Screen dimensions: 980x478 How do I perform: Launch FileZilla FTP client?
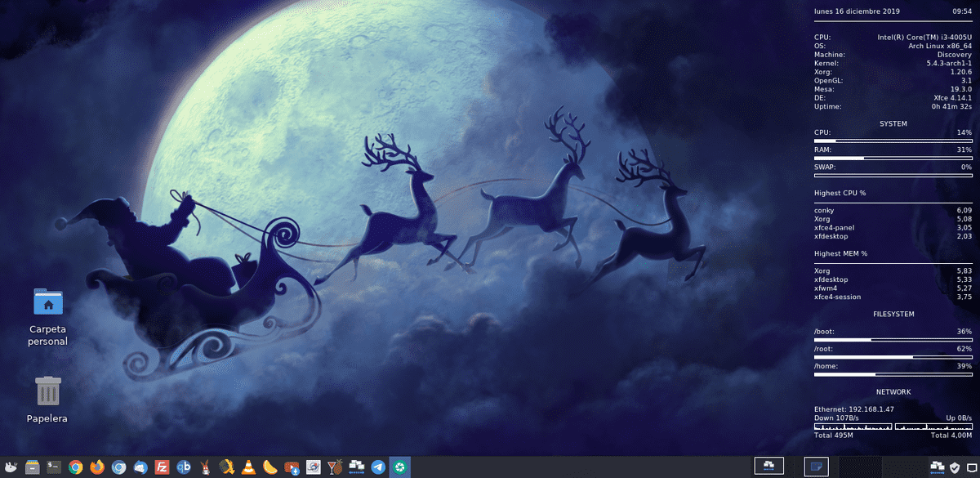click(x=163, y=467)
